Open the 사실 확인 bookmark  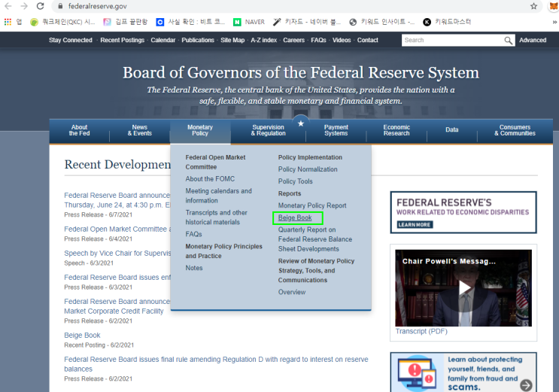(190, 22)
